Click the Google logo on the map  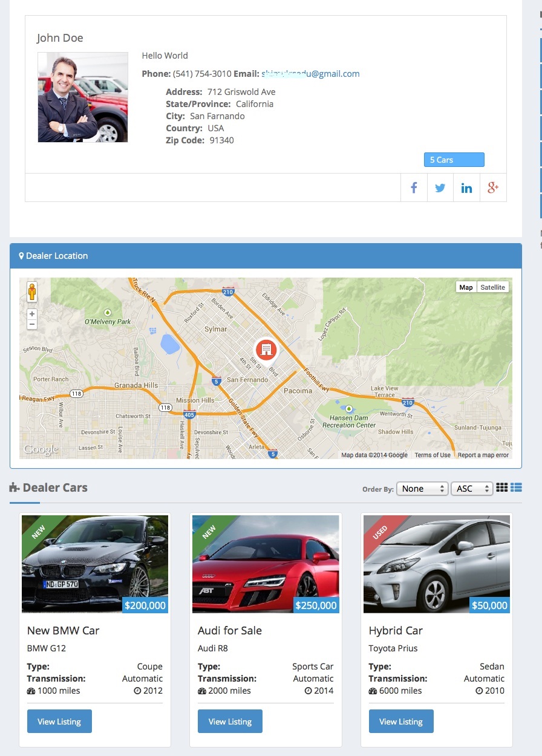coord(41,449)
